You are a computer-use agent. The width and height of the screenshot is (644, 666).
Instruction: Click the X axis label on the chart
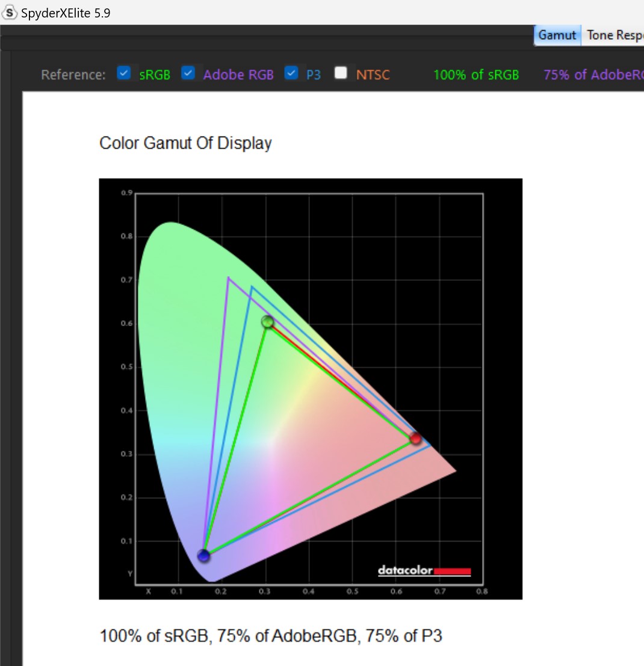[149, 591]
